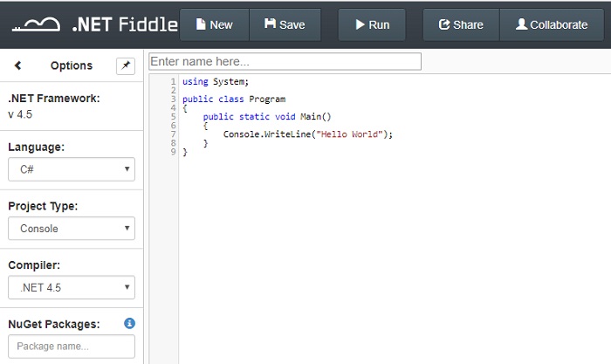
Task: Toggle the pin icon on the Options panel
Action: [x=125, y=65]
